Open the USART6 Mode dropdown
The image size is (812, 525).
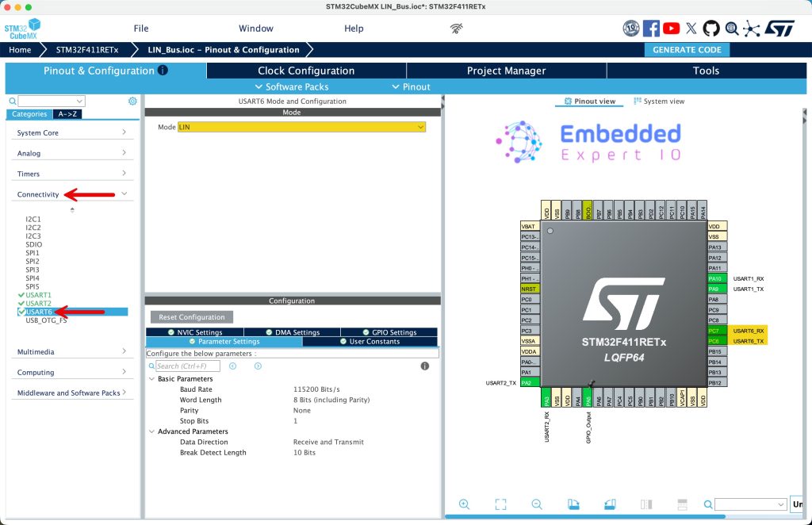(x=301, y=127)
